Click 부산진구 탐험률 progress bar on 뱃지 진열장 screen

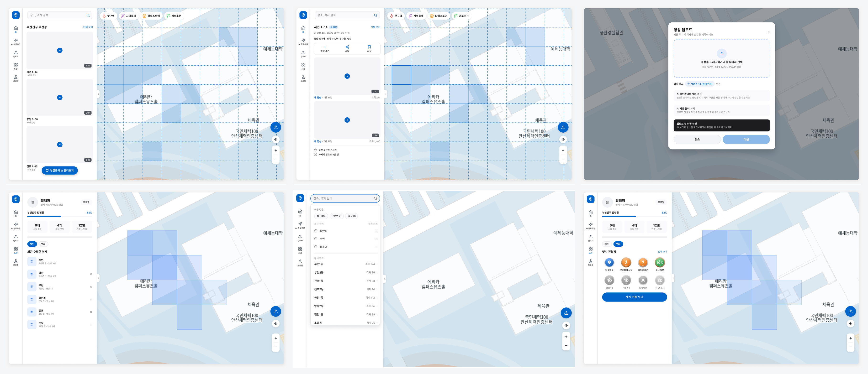[635, 216]
